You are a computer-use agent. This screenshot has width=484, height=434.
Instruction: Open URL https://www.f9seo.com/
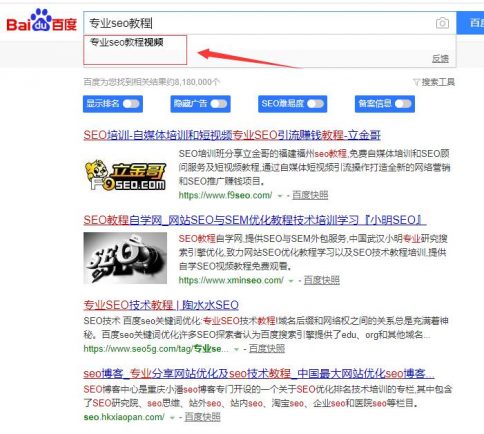[x=225, y=195]
